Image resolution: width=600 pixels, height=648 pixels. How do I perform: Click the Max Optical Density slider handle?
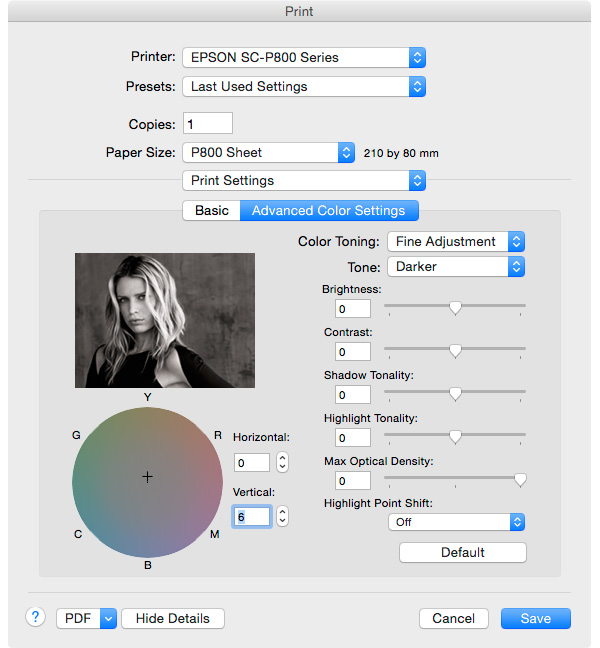tap(520, 481)
